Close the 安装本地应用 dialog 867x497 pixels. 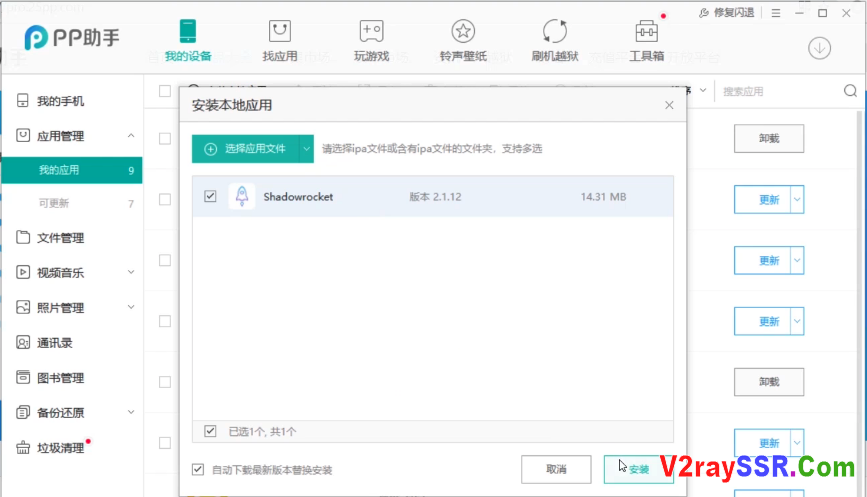coord(669,105)
